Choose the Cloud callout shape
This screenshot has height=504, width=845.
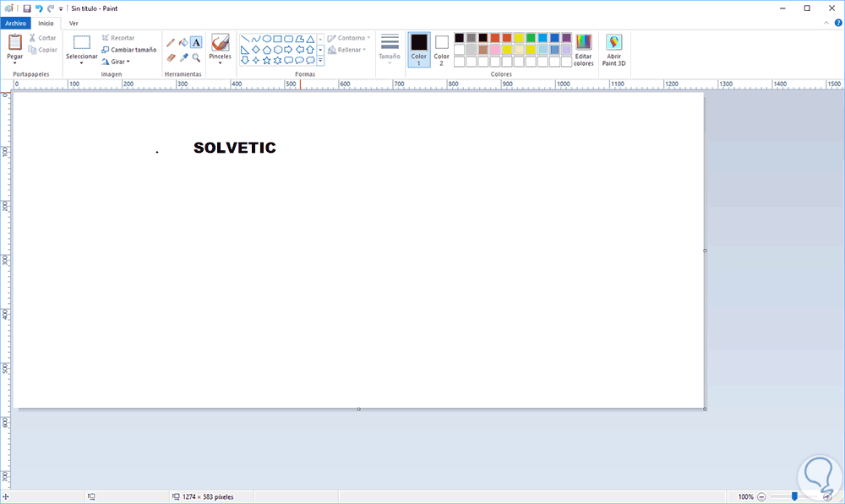point(310,60)
